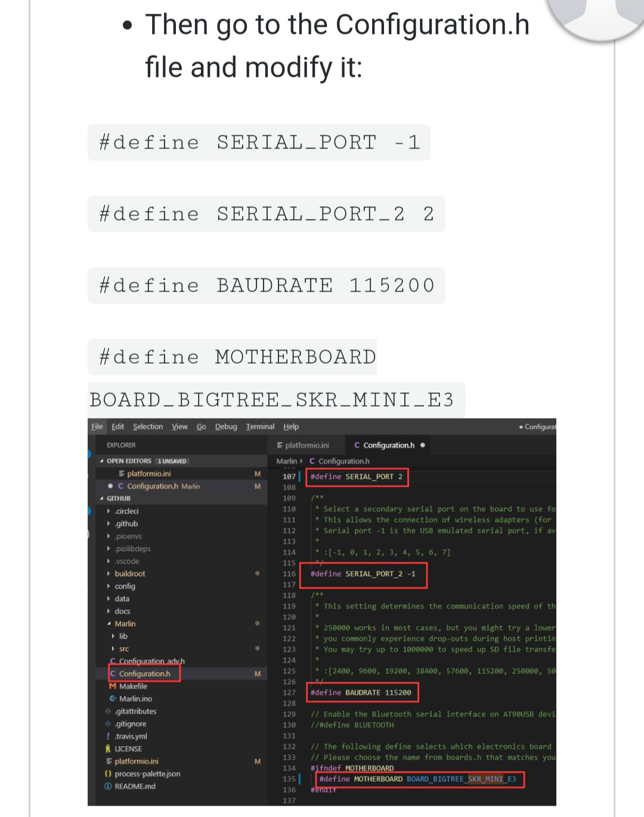Click editor line 116 '#define SERIAL_PORT_2 -1'
644x817 pixels.
[363, 574]
